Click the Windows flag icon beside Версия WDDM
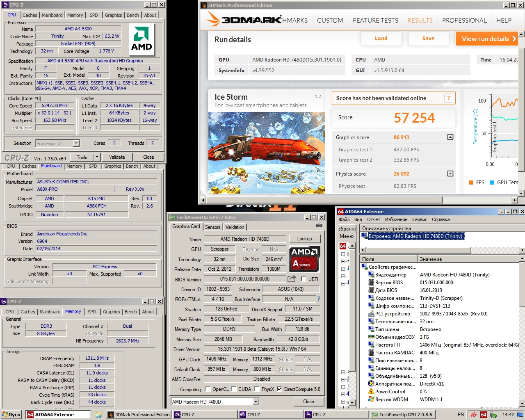This screenshot has width=525, height=420. (x=371, y=399)
